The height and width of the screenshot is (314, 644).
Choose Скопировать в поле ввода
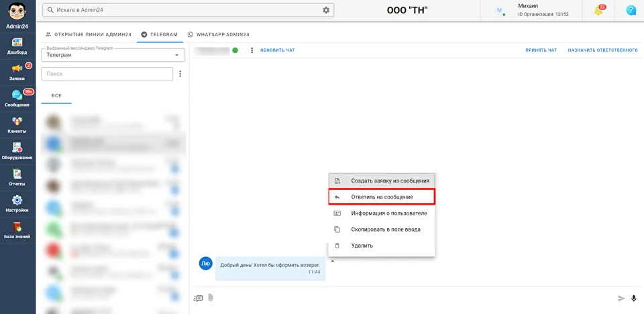pos(382,229)
